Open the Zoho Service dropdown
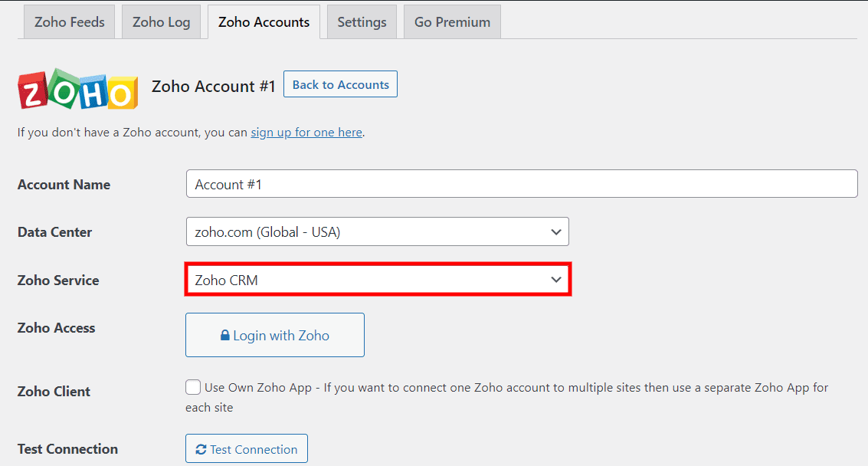 click(377, 279)
